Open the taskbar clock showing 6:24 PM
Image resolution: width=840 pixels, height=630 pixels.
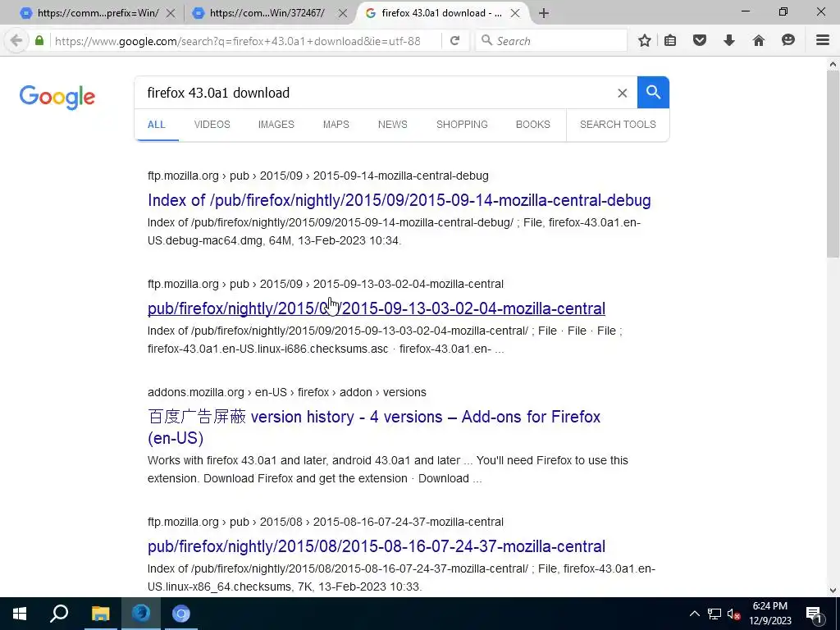pos(769,614)
